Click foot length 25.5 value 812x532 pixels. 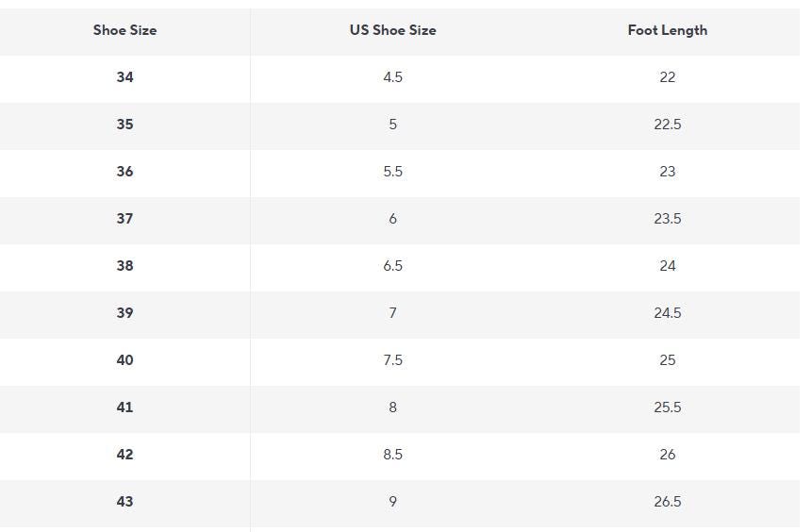[667, 407]
